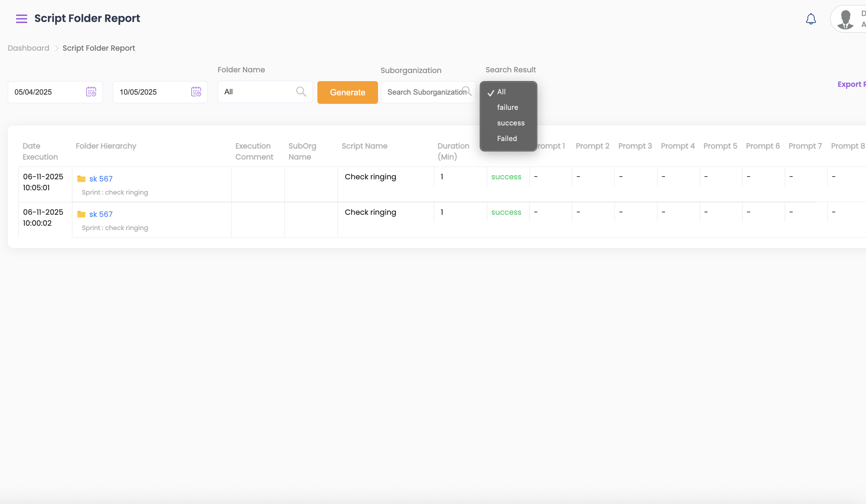
Task: Open calendar picker for end date 10/05/2025
Action: (196, 92)
